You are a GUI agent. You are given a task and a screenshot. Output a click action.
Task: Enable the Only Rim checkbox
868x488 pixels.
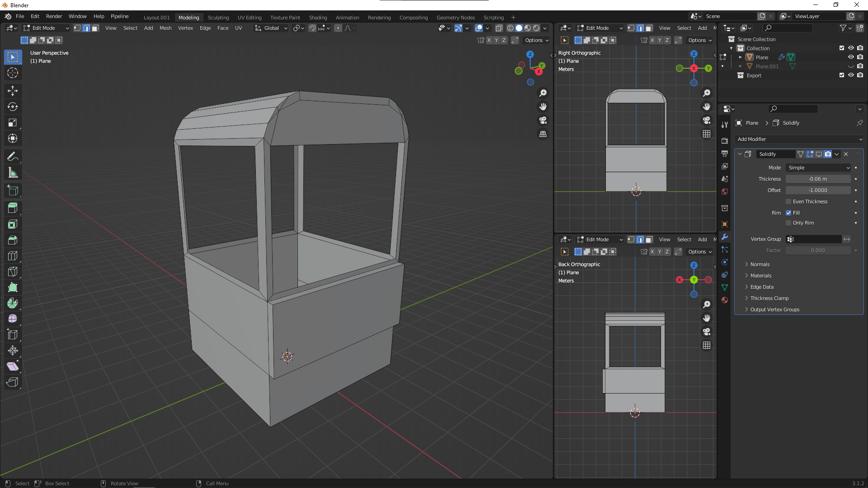point(788,223)
